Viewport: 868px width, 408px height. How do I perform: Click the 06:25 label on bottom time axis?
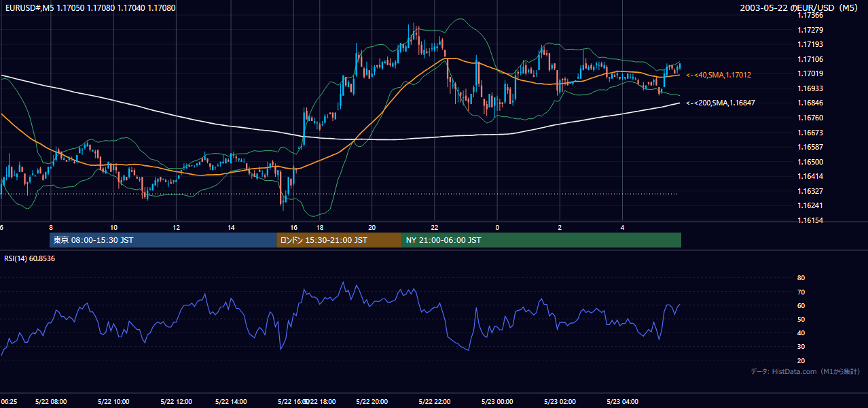[9, 401]
